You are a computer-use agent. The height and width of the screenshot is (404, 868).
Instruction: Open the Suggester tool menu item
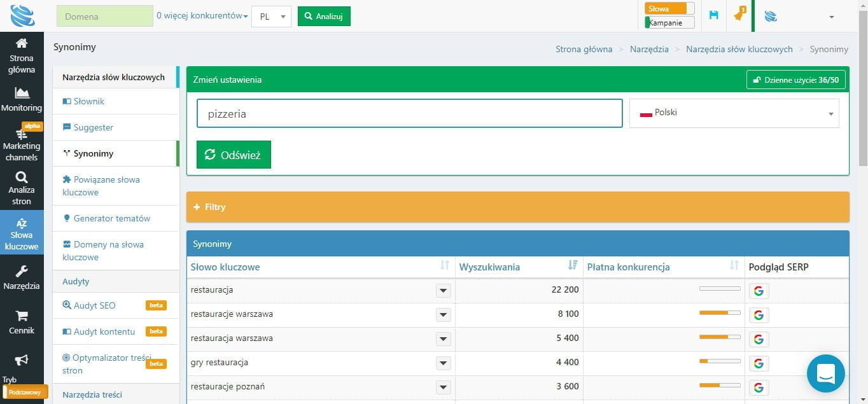click(93, 127)
